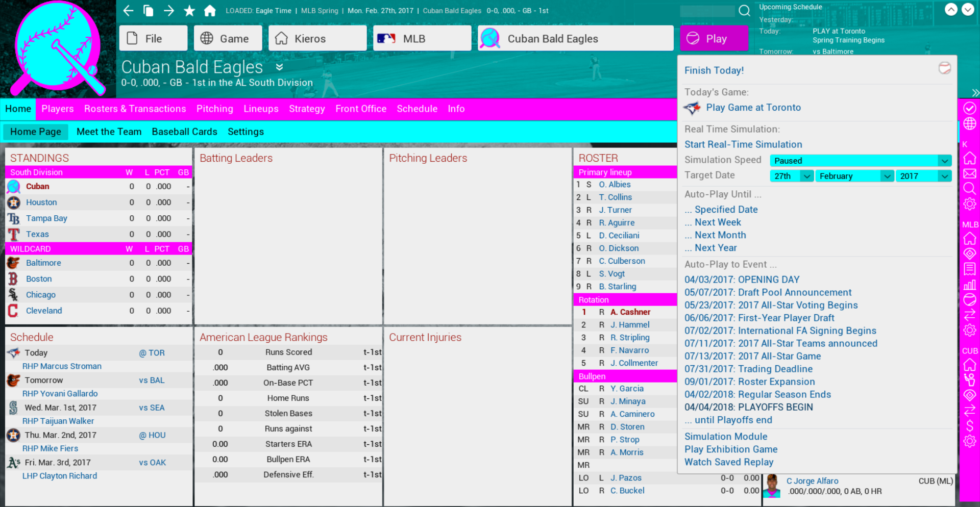
Task: Switch to the Pitching tab
Action: click(215, 109)
